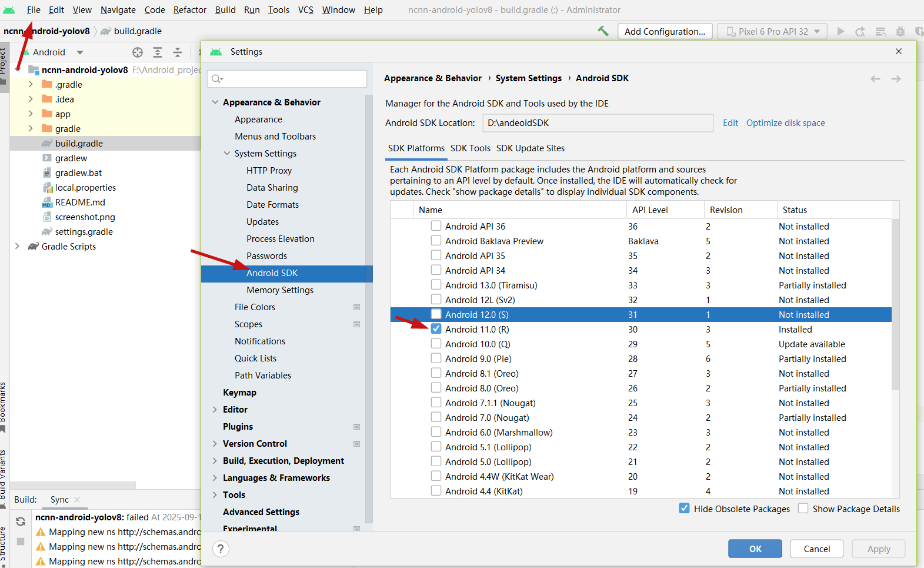Screen dimensions: 924x568
Task: Click the Settings tree scrollbar
Action: pyautogui.click(x=369, y=309)
